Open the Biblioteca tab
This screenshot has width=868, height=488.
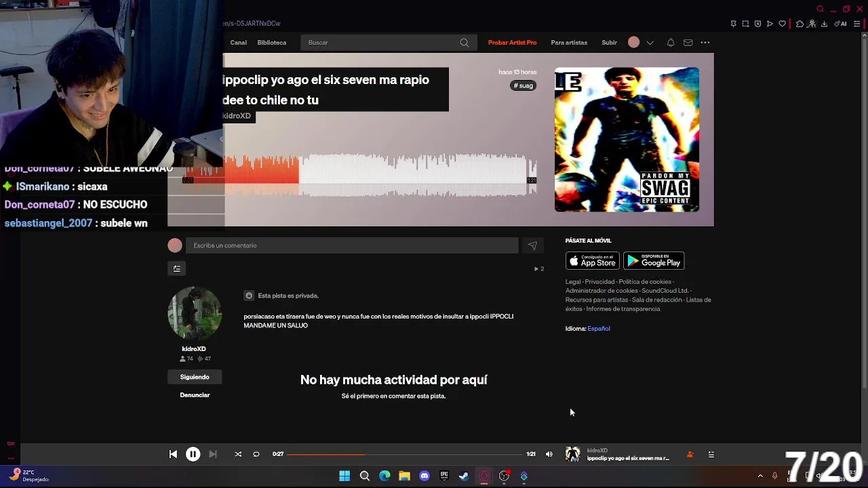272,43
